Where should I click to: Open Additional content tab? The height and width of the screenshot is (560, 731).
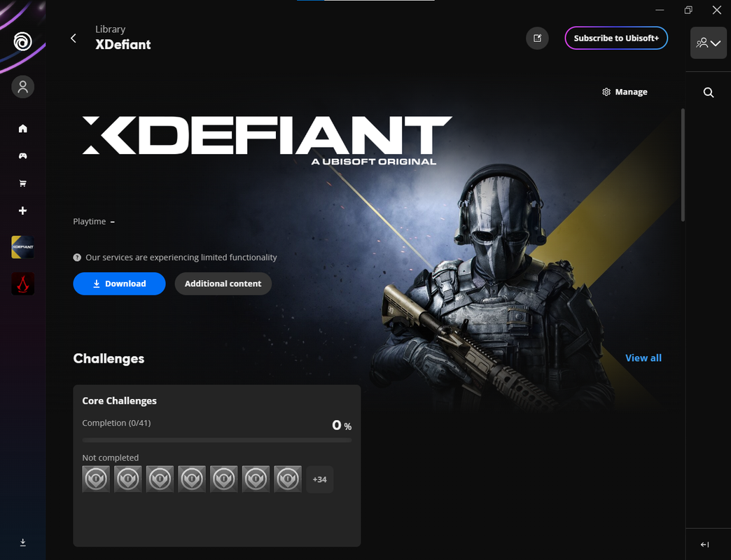click(x=223, y=283)
